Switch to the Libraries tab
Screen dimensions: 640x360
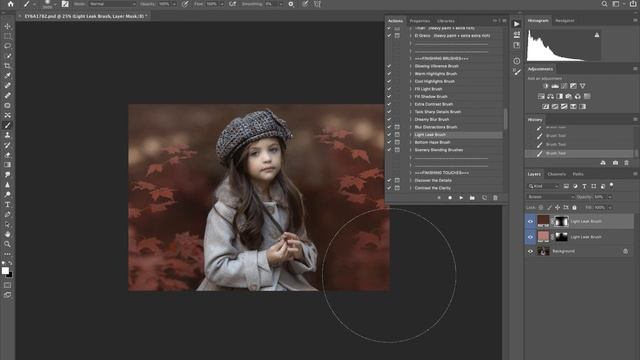446,21
